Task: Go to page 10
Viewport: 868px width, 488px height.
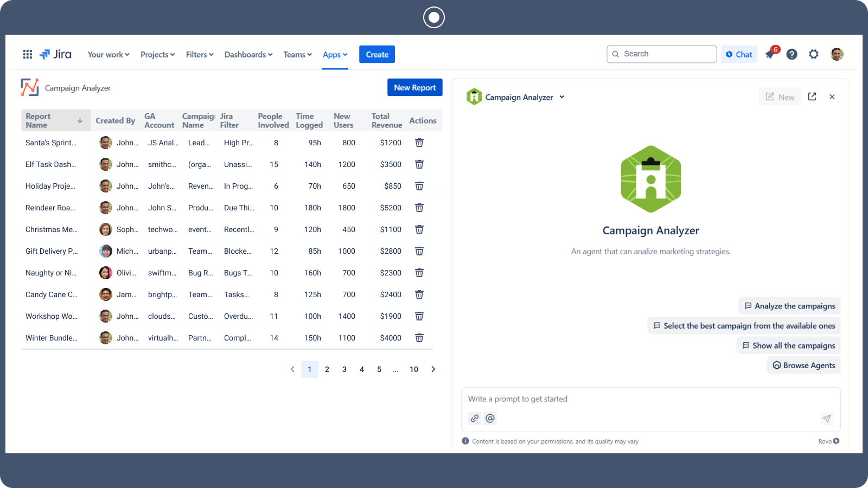Action: point(414,369)
